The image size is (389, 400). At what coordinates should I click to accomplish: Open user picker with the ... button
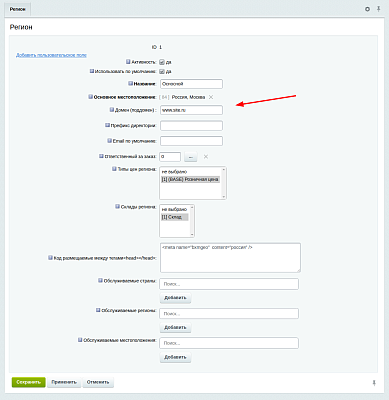click(x=191, y=157)
